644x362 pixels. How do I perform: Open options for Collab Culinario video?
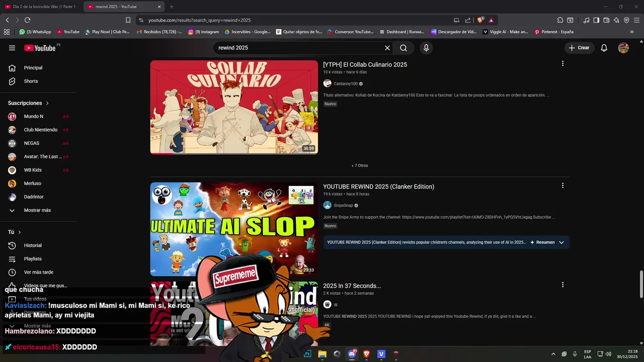coord(562,63)
